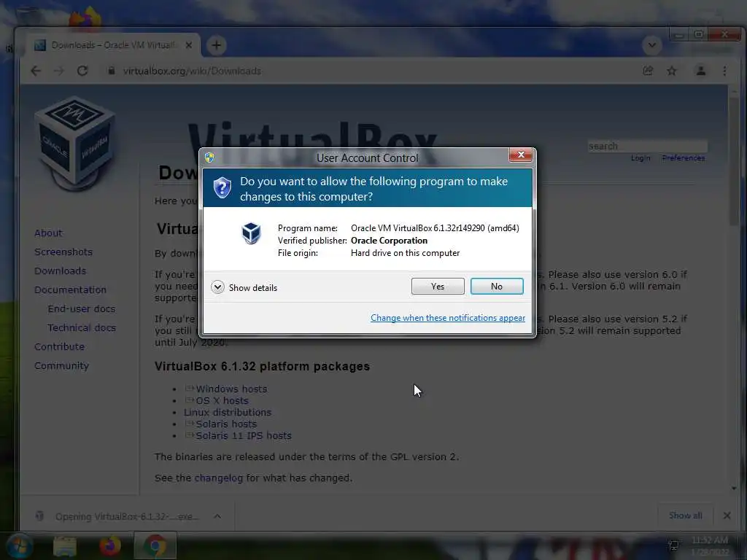Open a new tab with plus button
Image resolution: width=747 pixels, height=560 pixels.
pos(216,45)
